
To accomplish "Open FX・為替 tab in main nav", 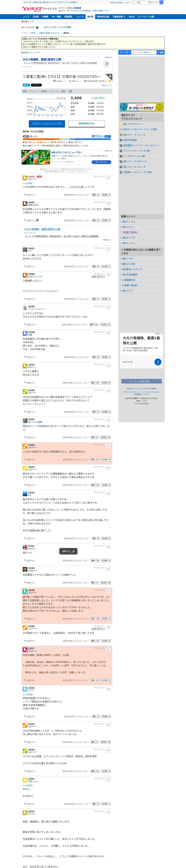I will coord(56,16).
